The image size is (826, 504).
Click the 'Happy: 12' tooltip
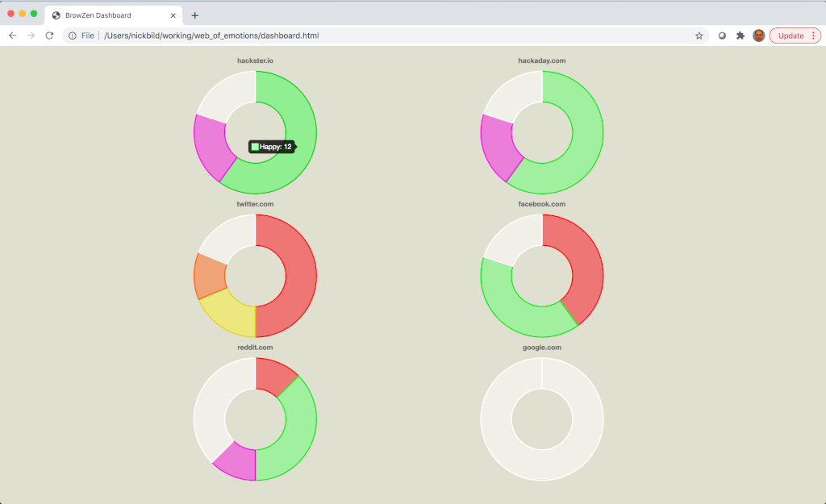pyautogui.click(x=272, y=147)
